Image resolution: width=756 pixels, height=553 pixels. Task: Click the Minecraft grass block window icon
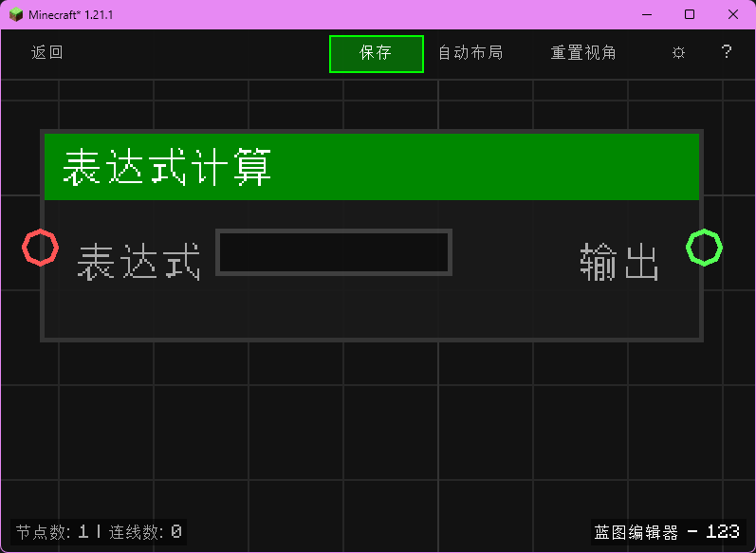click(x=16, y=14)
